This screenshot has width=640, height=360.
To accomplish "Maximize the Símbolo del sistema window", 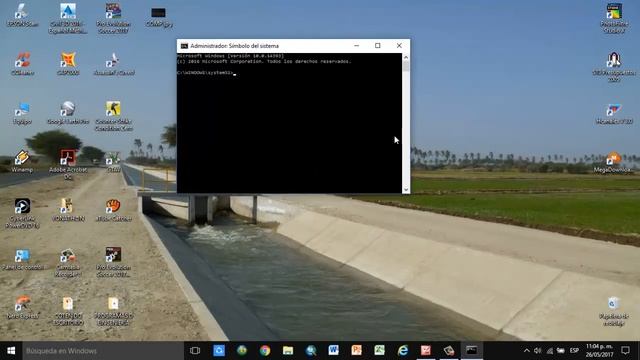I will coord(378,46).
